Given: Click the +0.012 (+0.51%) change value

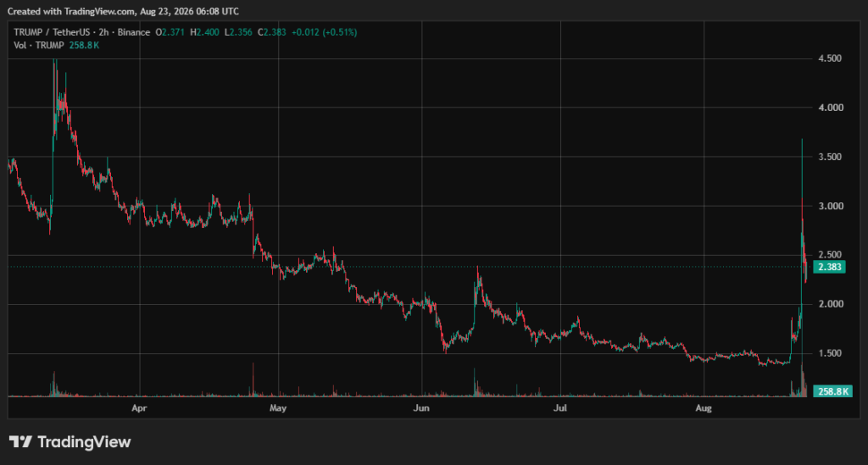Looking at the screenshot, I should click(325, 32).
